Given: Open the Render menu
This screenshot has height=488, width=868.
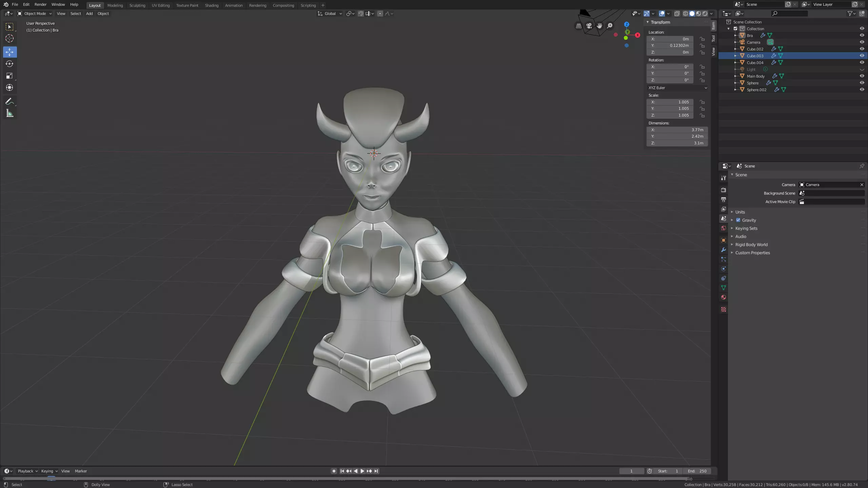Looking at the screenshot, I should point(40,4).
